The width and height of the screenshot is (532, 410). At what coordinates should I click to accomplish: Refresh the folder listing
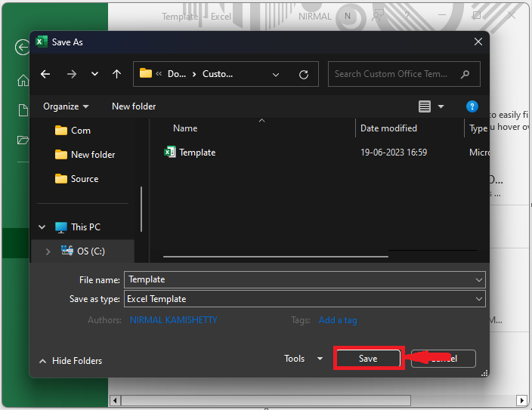pos(304,74)
